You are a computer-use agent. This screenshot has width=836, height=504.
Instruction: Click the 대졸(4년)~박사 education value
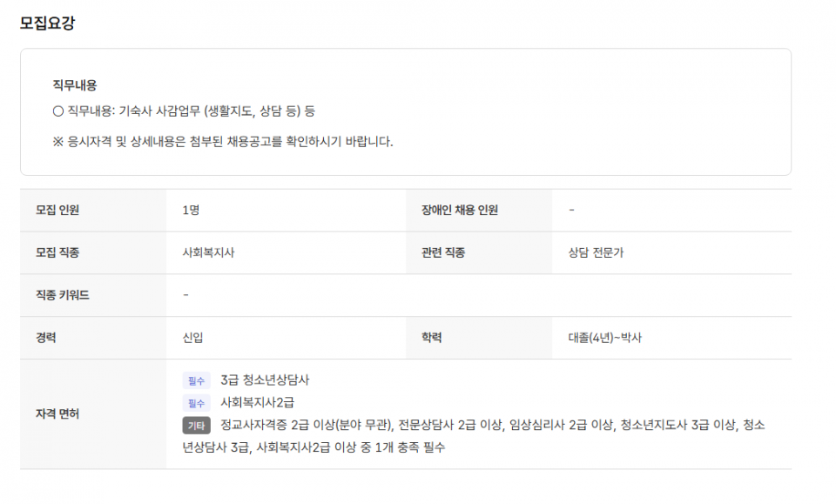click(x=604, y=338)
